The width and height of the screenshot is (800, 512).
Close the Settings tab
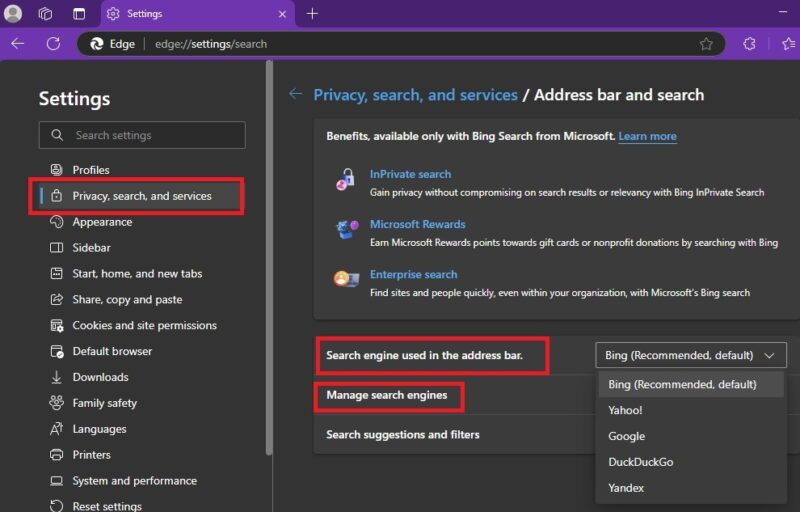282,14
